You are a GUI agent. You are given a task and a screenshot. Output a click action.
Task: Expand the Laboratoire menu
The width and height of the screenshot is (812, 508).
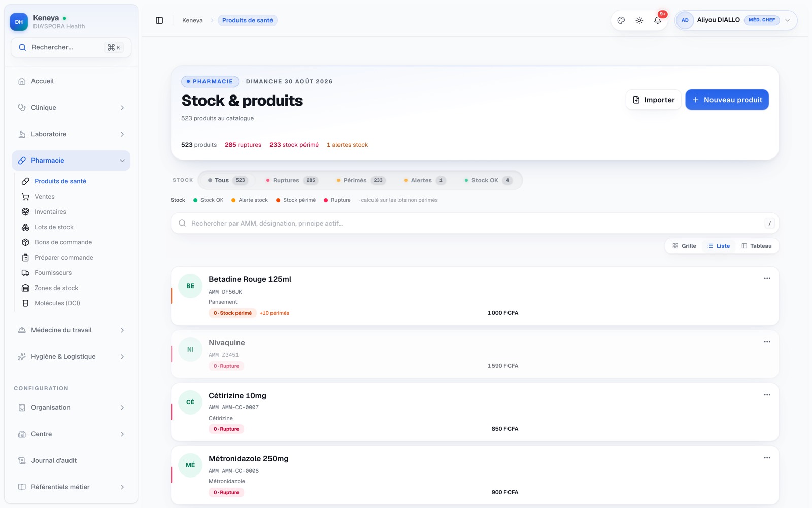tap(71, 134)
